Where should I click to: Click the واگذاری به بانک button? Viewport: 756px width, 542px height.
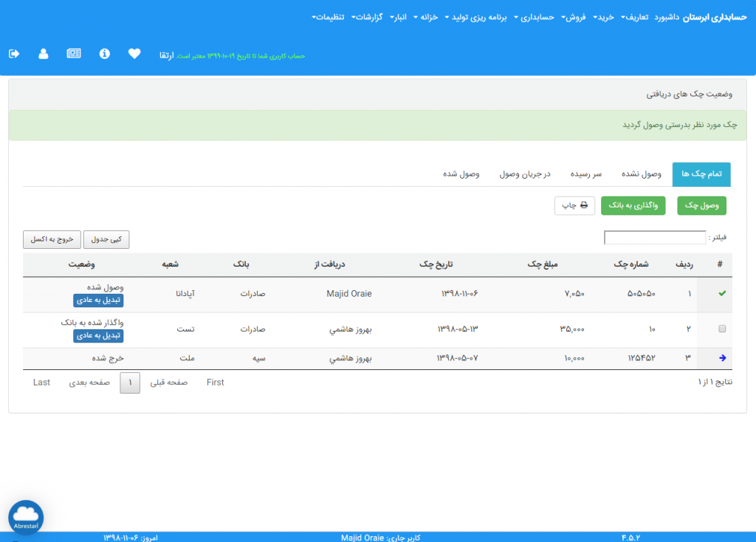pos(633,205)
